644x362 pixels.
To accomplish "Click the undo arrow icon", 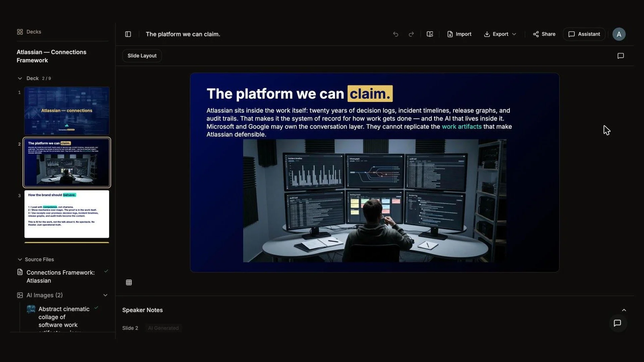I will [x=396, y=34].
